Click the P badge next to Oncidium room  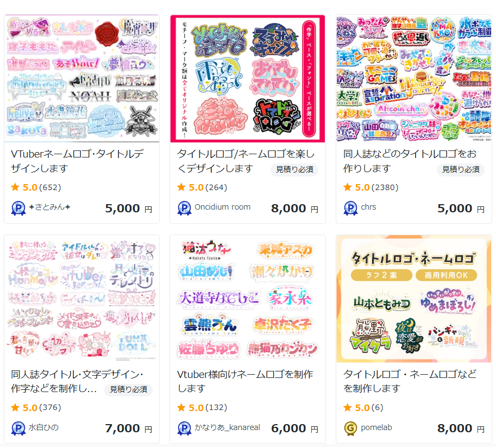point(184,209)
